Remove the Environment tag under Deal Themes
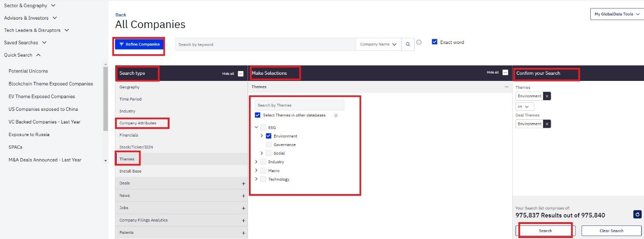Screen dimensions: 644x239 pos(547,124)
